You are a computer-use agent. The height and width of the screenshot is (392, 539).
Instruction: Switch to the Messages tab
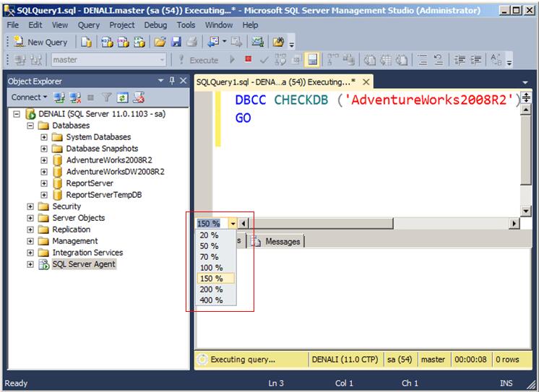pos(277,242)
